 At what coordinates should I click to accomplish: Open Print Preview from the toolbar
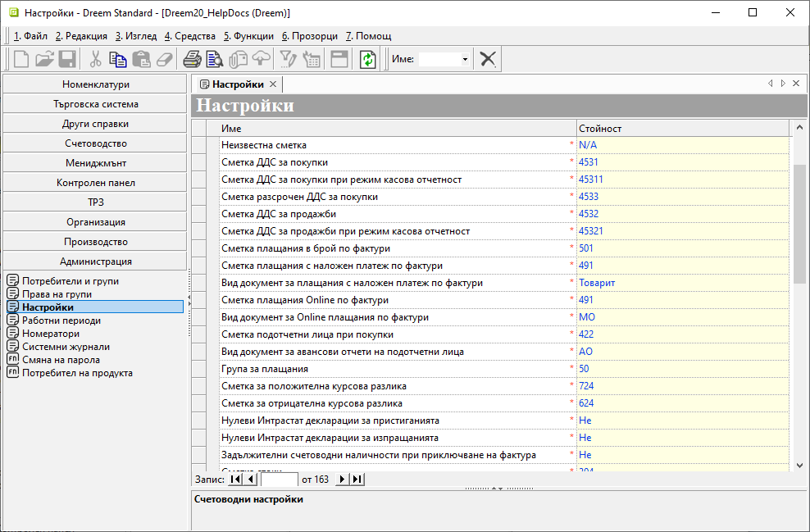coord(215,59)
